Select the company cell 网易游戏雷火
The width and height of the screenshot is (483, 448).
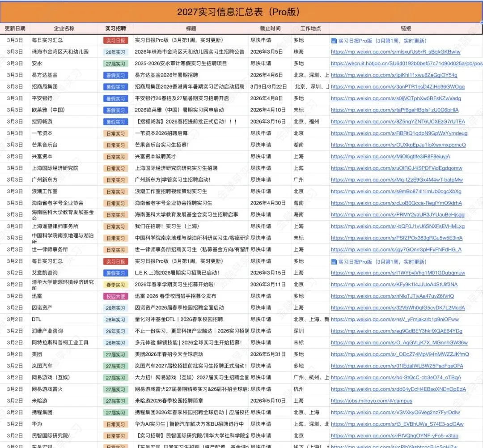click(x=64, y=389)
